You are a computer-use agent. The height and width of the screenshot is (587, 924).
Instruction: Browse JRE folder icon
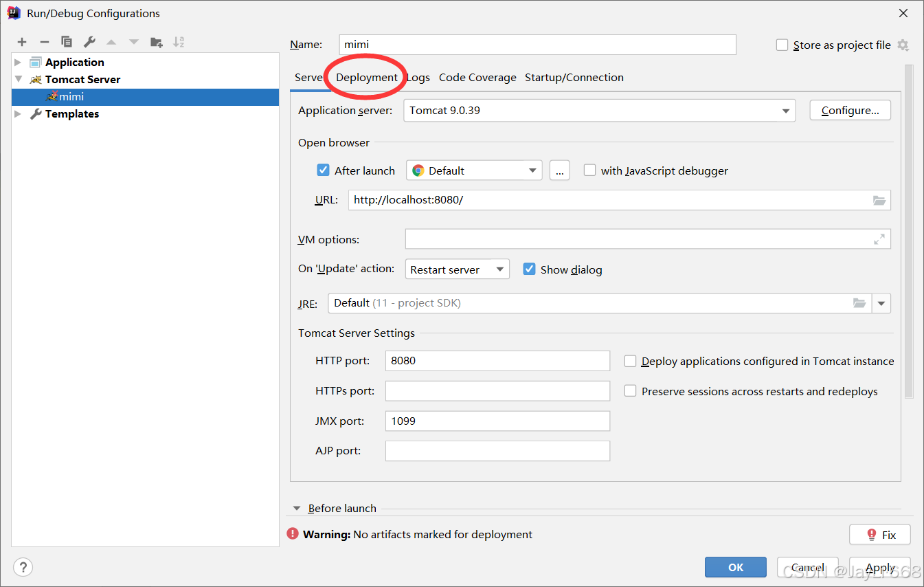[x=859, y=303]
